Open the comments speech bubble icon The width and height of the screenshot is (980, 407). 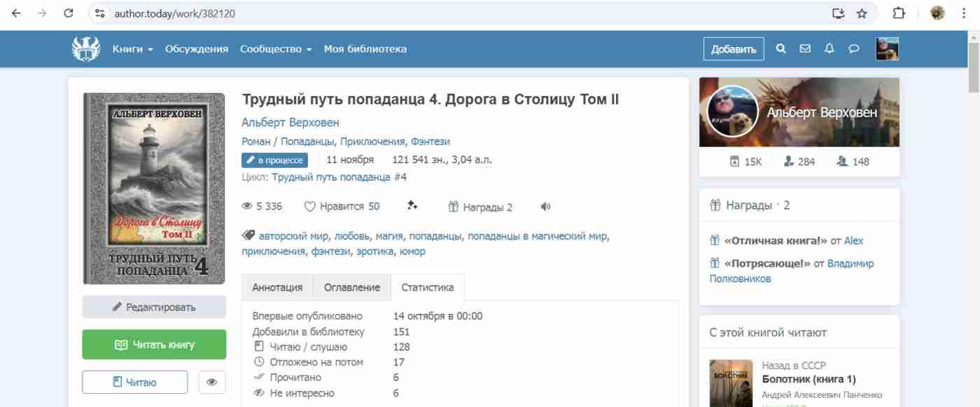coord(853,49)
